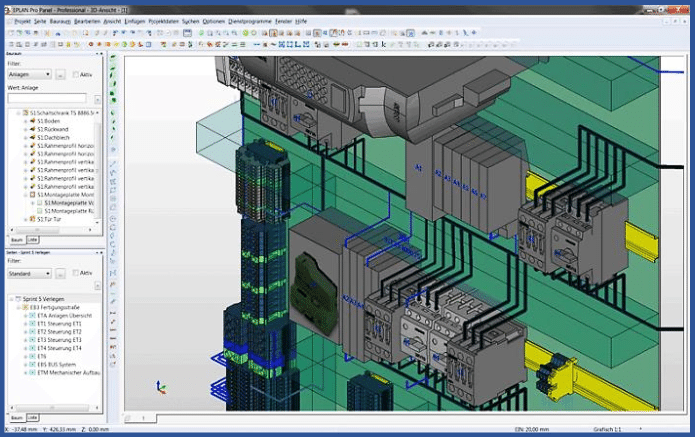Screen dimensions: 695x437
Task: Select the Baum tab in Bauraum panel
Action: point(17,240)
